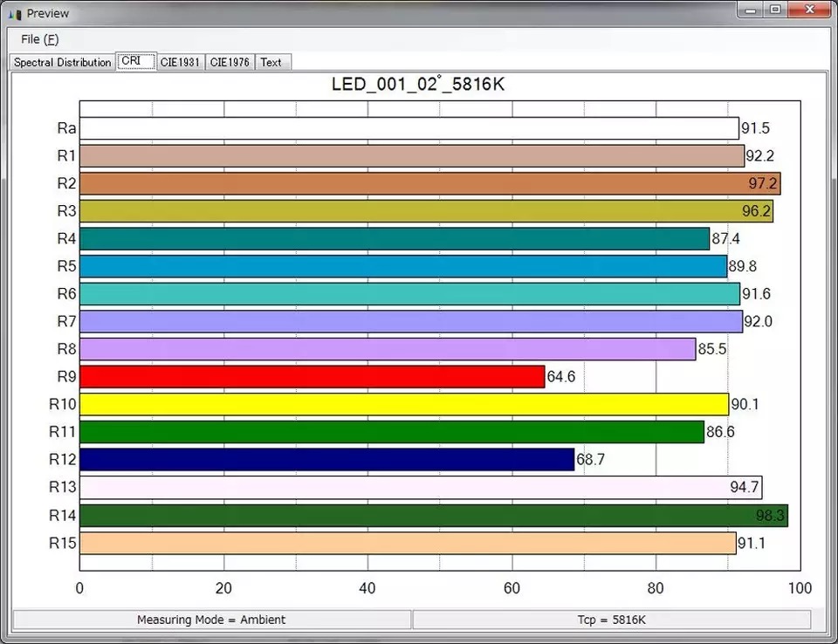The image size is (838, 644).
Task: Select the yellow R10 bar
Action: click(403, 405)
